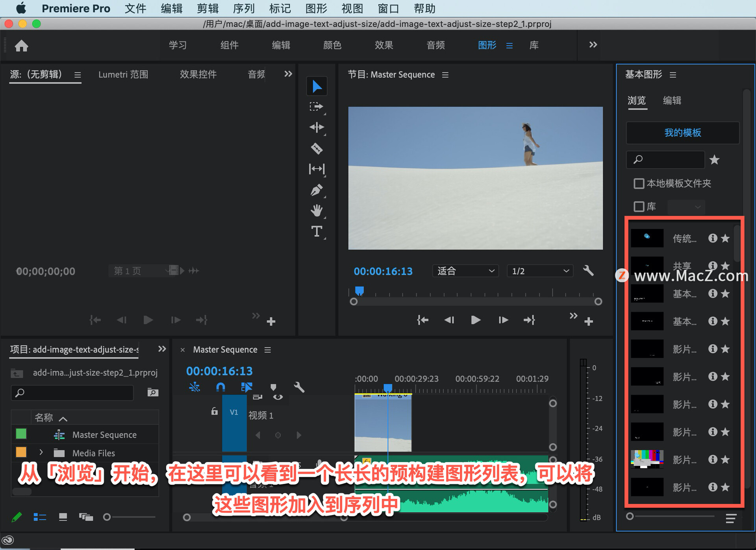This screenshot has height=550, width=756.
Task: Open Program Monitor button editor plus
Action: coord(589,321)
